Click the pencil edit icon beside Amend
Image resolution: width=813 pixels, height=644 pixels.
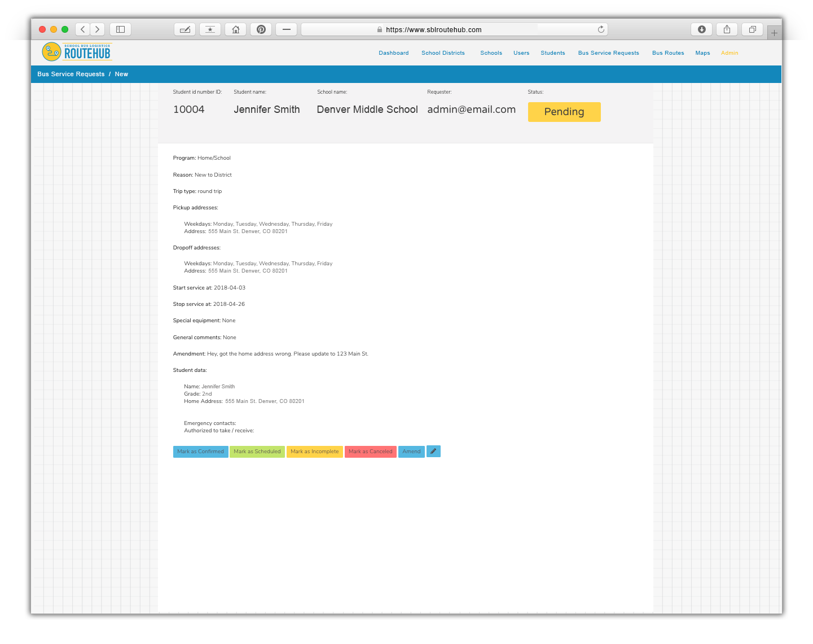pyautogui.click(x=433, y=452)
